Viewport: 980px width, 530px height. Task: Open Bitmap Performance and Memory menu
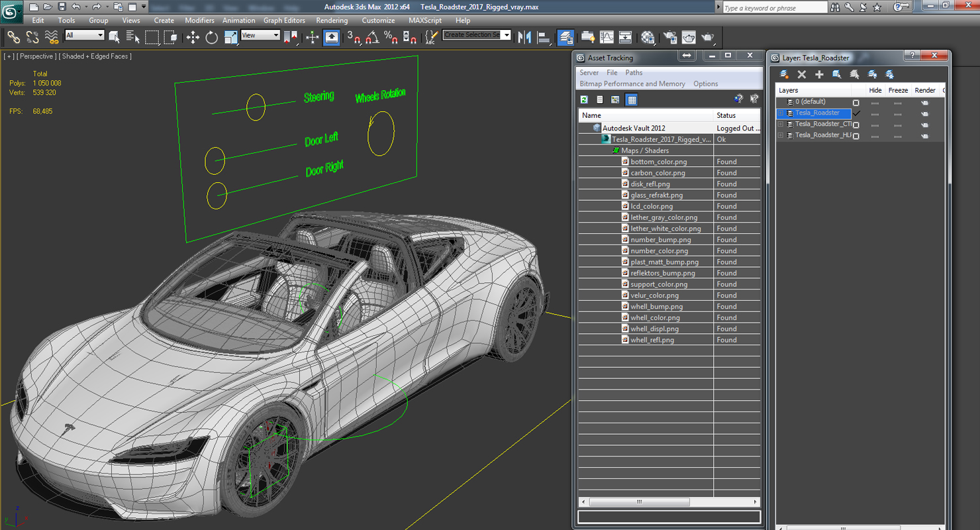tap(632, 84)
